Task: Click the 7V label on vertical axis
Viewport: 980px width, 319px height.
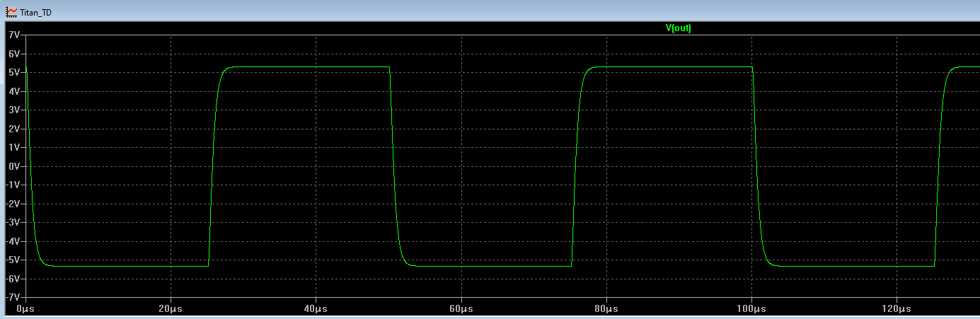Action: coord(14,35)
